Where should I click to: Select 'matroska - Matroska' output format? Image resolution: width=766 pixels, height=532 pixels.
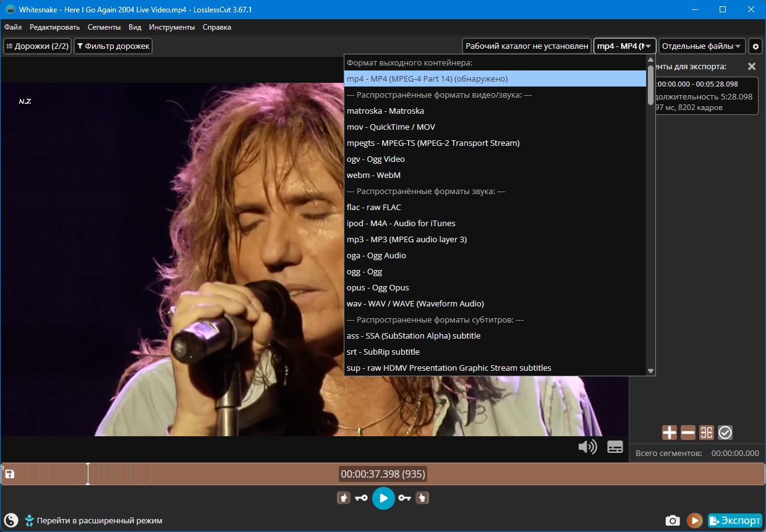pos(385,111)
